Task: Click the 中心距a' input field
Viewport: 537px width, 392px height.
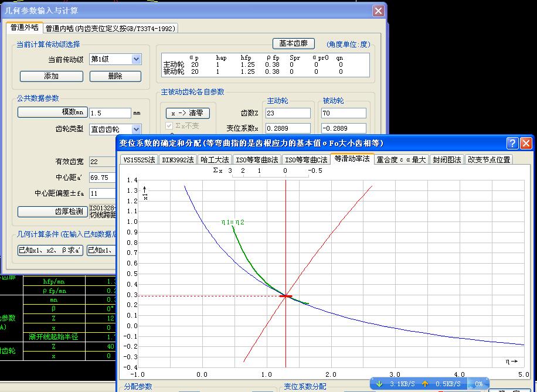Action: click(x=103, y=178)
